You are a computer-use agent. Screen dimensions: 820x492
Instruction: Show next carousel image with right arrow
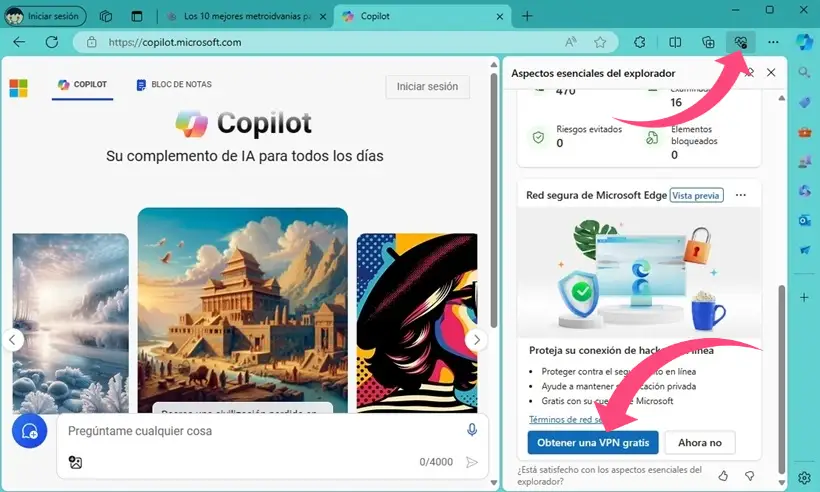476,340
